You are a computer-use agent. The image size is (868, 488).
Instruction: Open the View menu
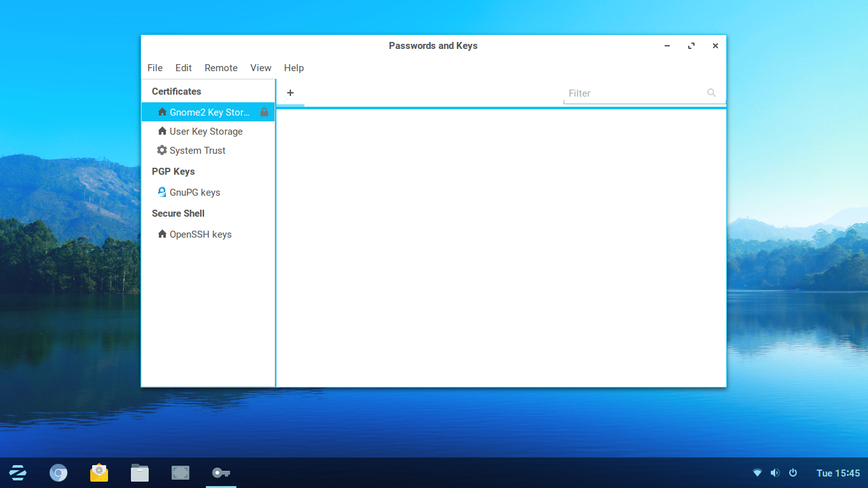pos(261,68)
